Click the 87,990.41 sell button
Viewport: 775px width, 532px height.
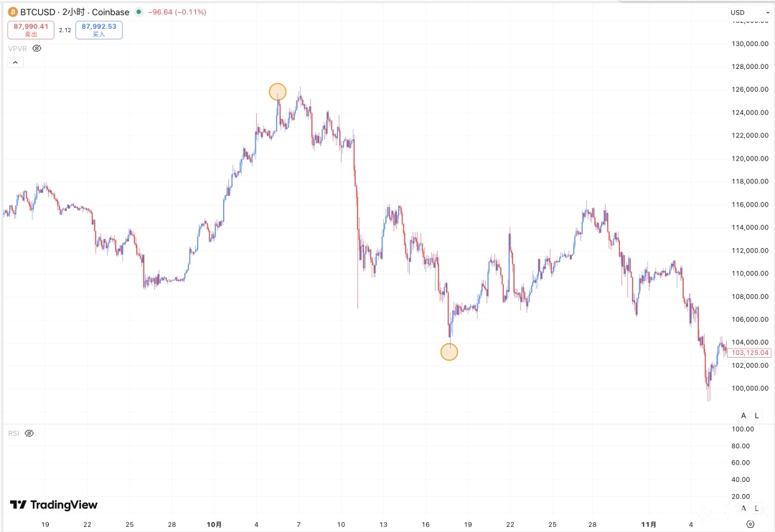pos(30,29)
